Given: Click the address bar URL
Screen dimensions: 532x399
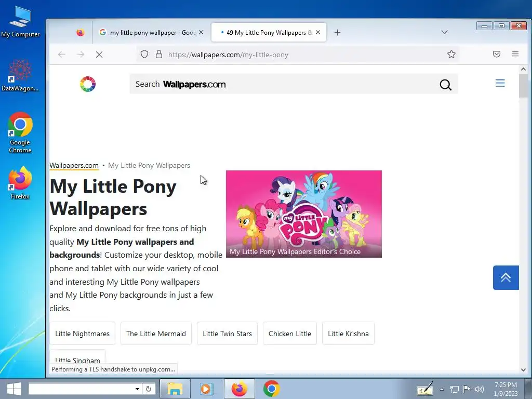Looking at the screenshot, I should 228,55.
